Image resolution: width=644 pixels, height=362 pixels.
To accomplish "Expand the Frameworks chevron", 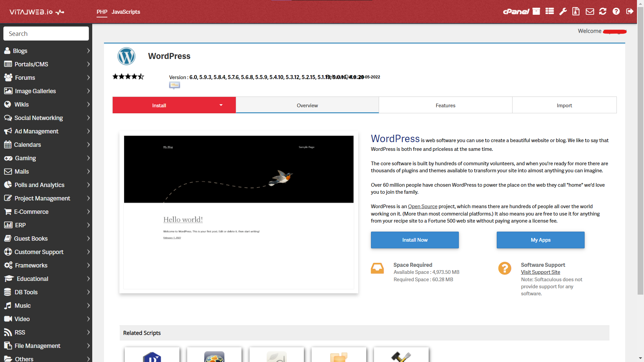I will [88, 265].
